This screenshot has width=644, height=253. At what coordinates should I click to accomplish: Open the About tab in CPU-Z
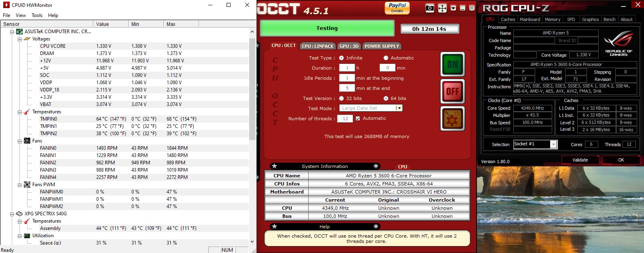(627, 19)
